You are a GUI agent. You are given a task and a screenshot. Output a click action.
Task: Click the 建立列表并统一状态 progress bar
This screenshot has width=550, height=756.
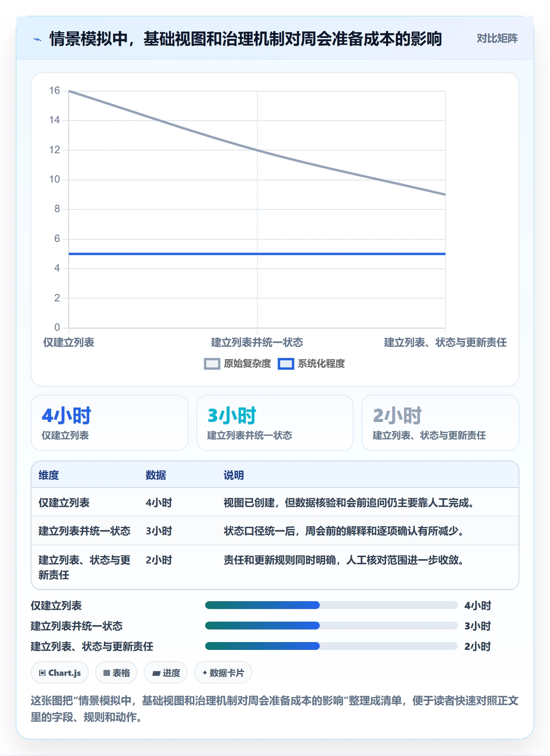[x=332, y=626]
